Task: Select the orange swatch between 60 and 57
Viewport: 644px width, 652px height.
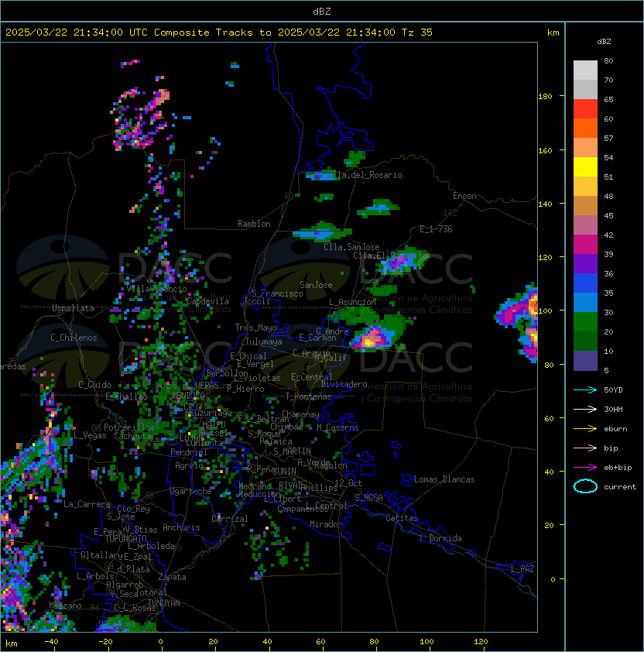Action: point(585,129)
